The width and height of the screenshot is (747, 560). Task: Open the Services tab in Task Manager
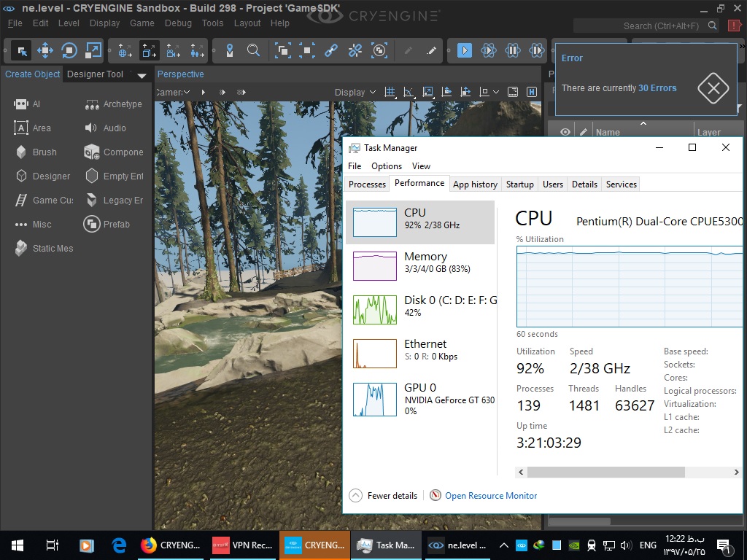pos(622,184)
